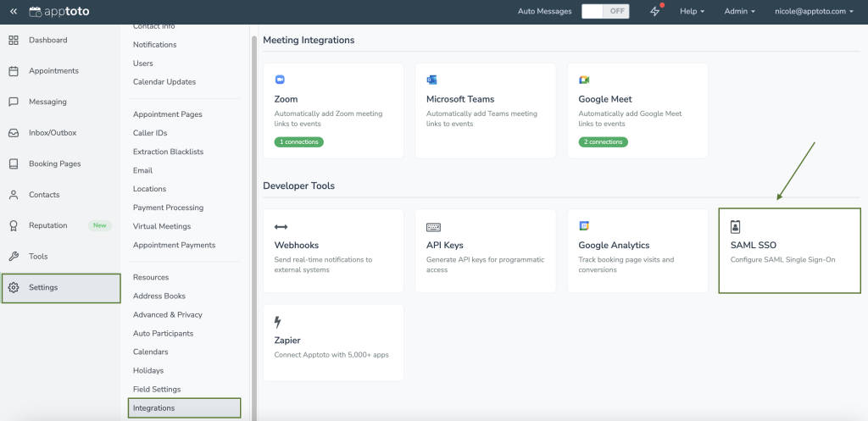Open Virtual Meetings settings
The image size is (868, 421).
162,226
